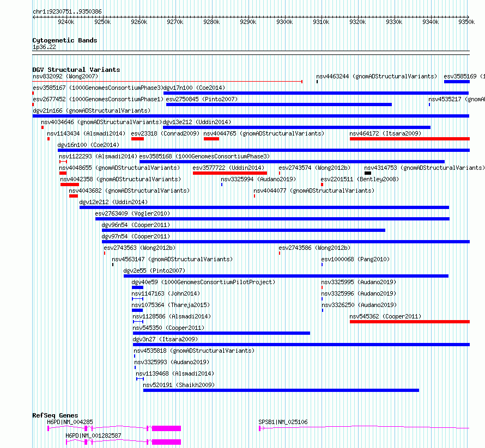Click the 9340k ruler position
485x448 pixels.
coord(431,22)
